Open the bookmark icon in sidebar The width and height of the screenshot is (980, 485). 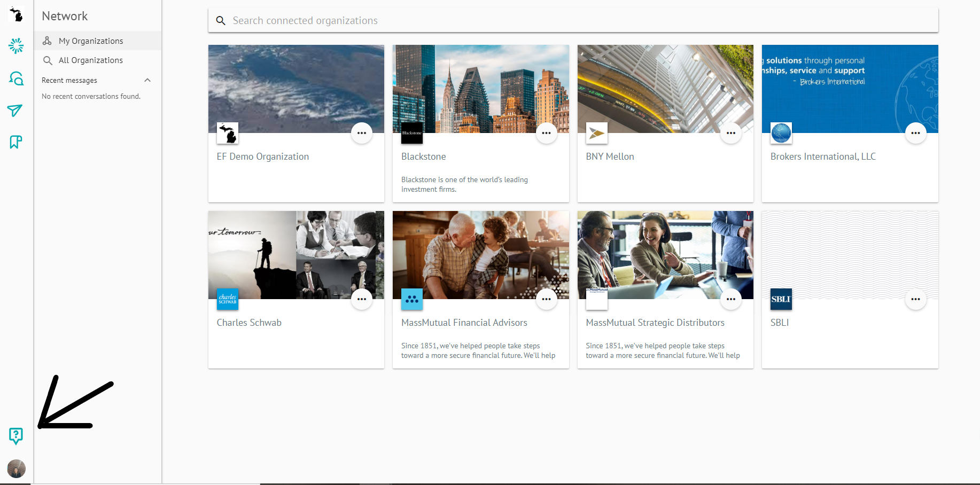click(x=15, y=142)
